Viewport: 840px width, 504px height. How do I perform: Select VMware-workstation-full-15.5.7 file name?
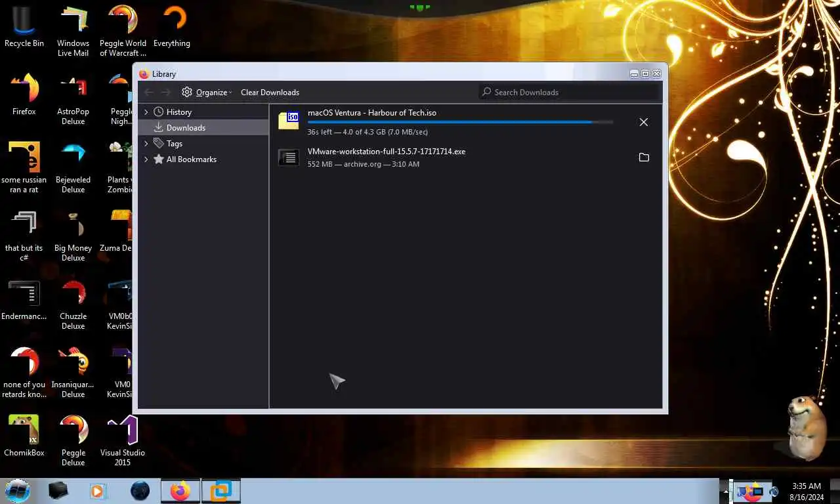[x=387, y=152]
